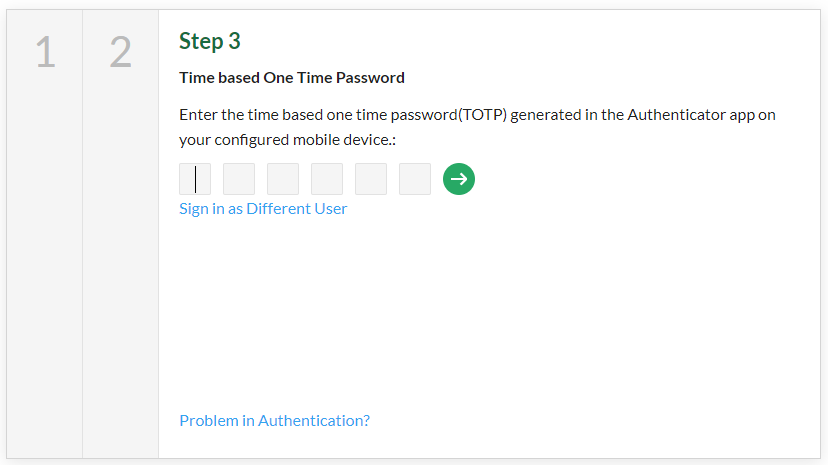
Task: Click Sign in as Different User
Action: pyautogui.click(x=263, y=208)
